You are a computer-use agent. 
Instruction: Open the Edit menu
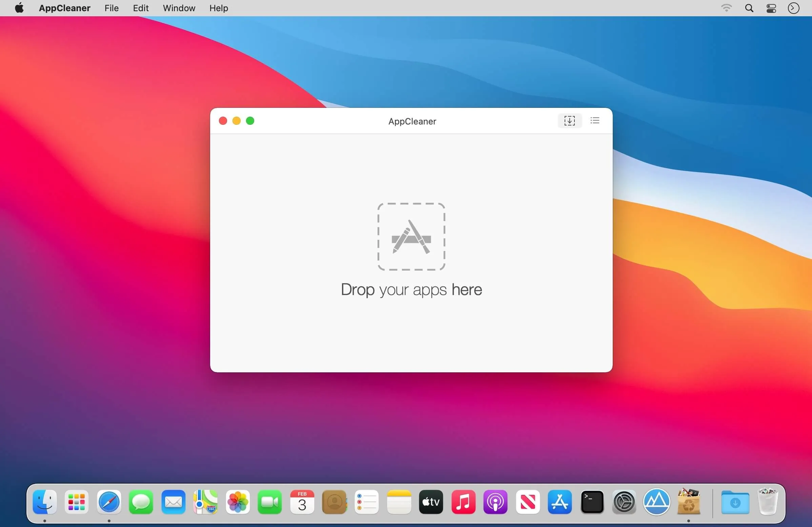point(141,8)
